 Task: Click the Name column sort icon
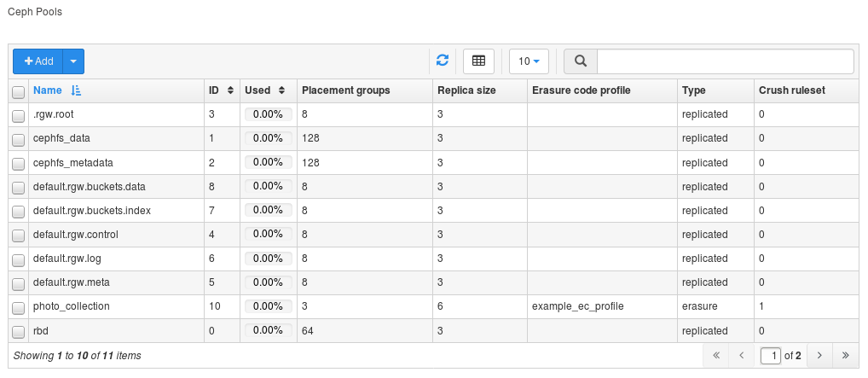coord(76,90)
